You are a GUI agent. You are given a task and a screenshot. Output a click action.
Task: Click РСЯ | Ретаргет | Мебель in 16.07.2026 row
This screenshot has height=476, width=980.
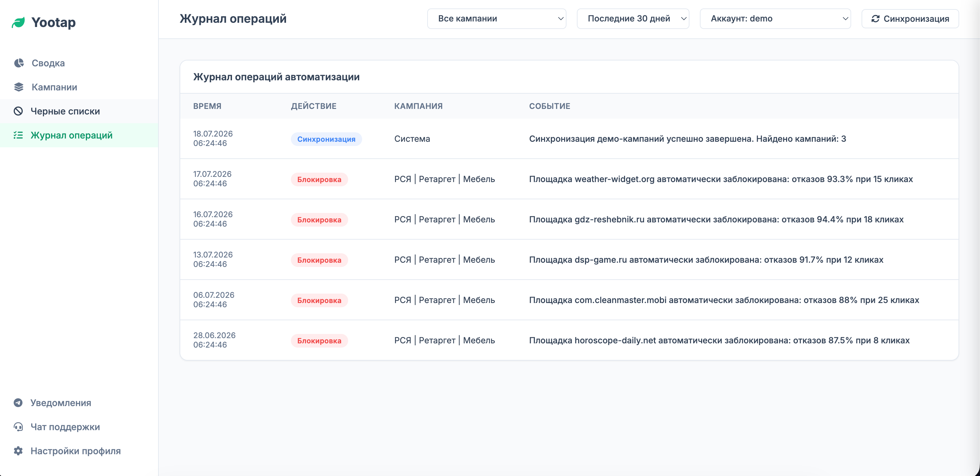(444, 219)
